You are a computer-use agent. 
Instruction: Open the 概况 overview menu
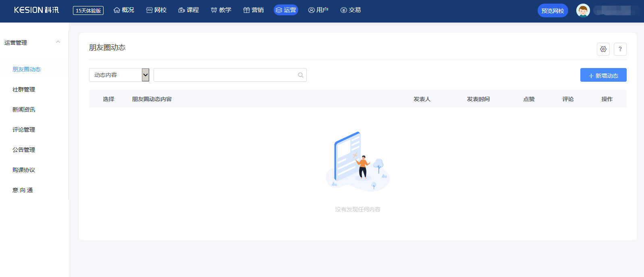tap(124, 10)
